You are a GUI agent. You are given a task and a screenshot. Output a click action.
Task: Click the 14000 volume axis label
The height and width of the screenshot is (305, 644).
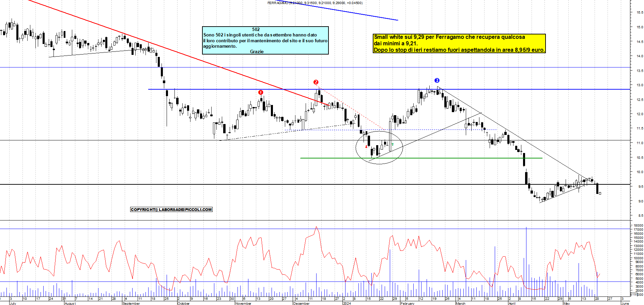click(638, 242)
